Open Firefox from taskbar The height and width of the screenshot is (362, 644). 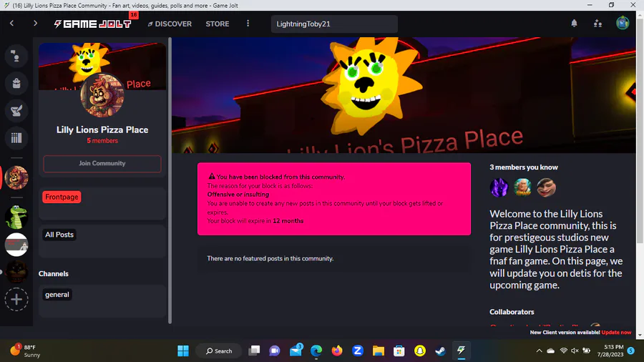click(x=337, y=351)
